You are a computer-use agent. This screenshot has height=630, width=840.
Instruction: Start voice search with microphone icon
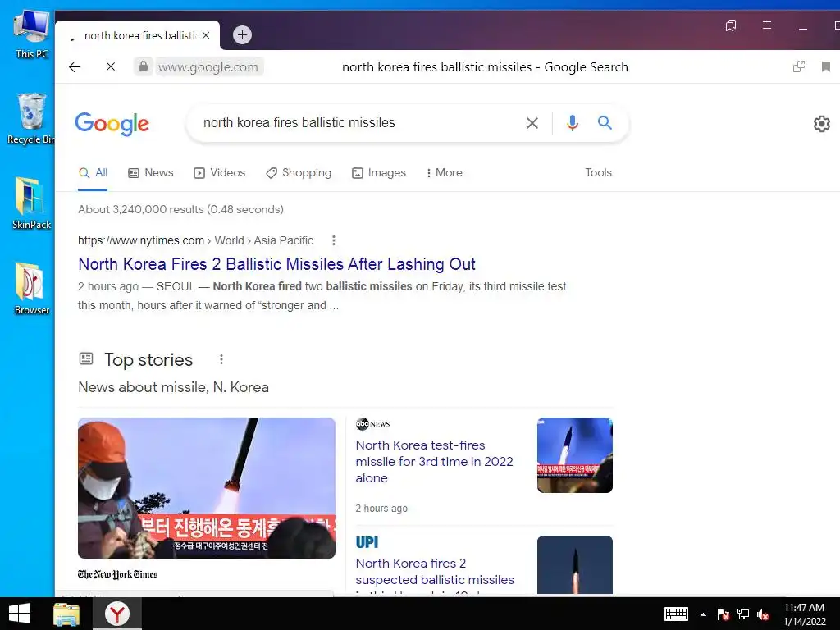coord(572,123)
